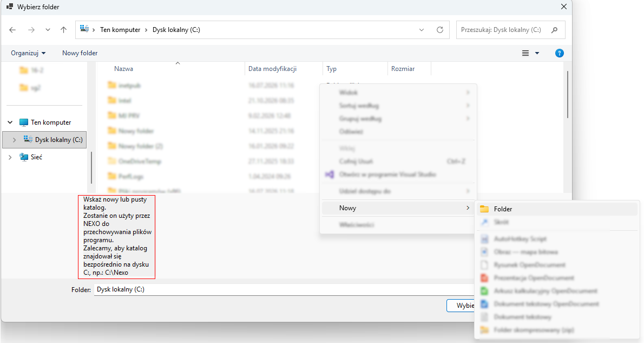This screenshot has height=343, width=644.
Task: Change the view using the list layout icon
Action: point(525,53)
